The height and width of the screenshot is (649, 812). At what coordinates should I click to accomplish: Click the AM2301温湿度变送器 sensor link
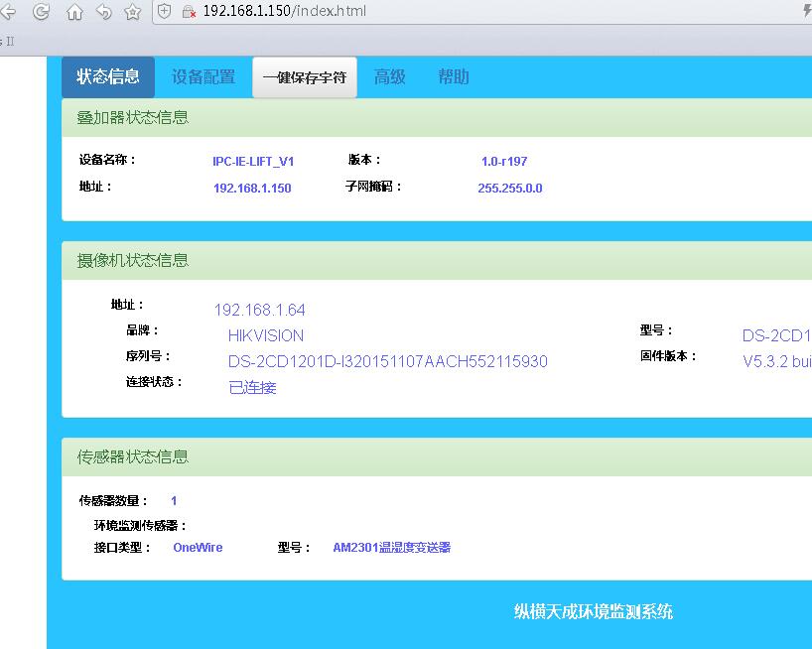pyautogui.click(x=391, y=547)
